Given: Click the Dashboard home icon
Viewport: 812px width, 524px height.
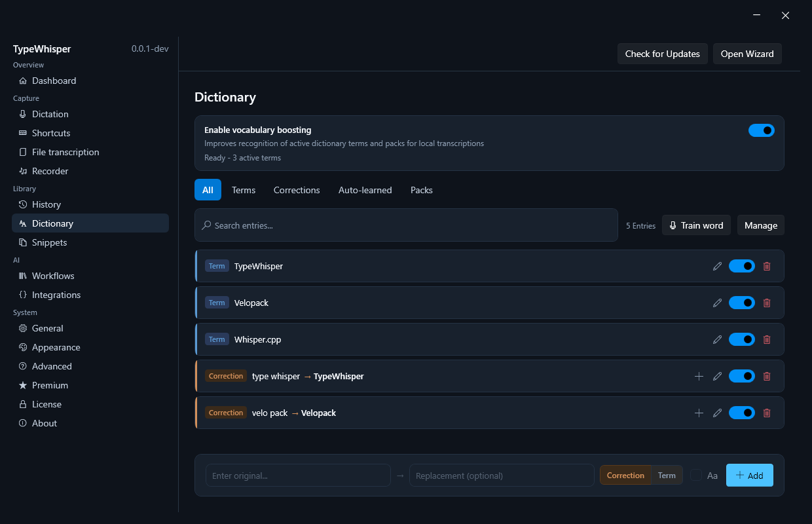Looking at the screenshot, I should point(23,81).
